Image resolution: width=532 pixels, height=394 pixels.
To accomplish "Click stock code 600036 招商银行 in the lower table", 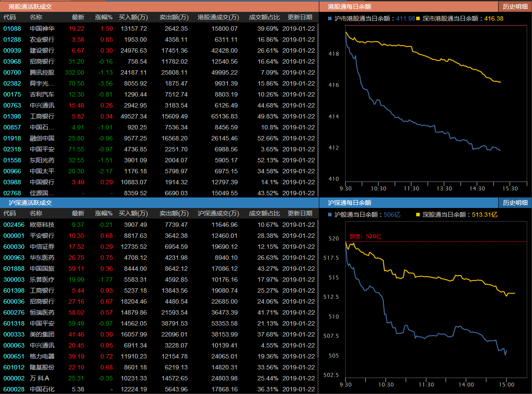I will 14,301.
